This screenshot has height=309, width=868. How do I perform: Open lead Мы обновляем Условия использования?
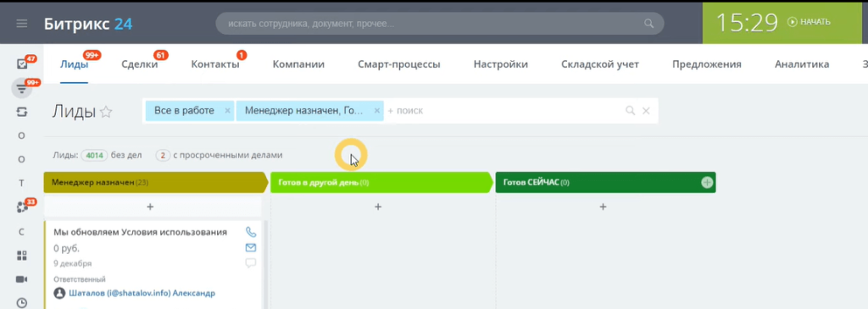pyautogui.click(x=141, y=232)
